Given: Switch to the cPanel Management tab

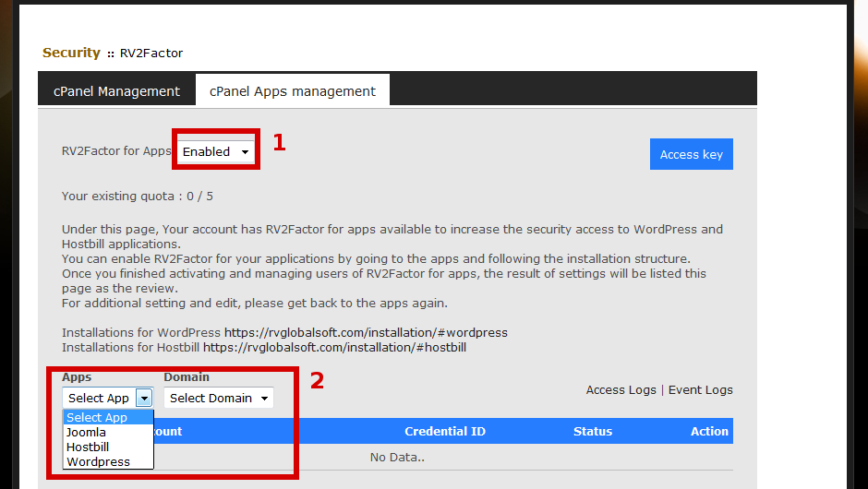Looking at the screenshot, I should [x=116, y=90].
